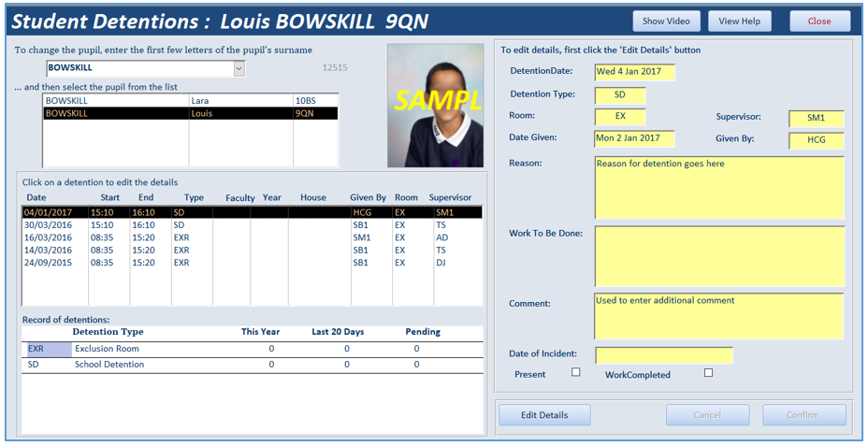
Task: Tick the WorkCompleted checkbox
Action: tap(708, 373)
